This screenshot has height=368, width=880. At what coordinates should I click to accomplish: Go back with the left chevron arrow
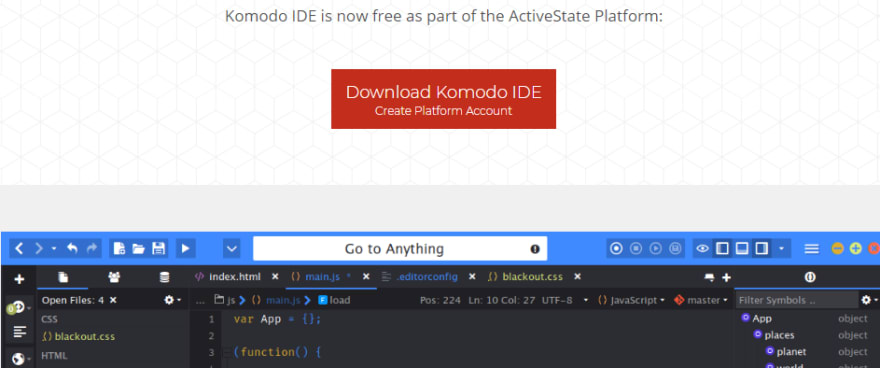tap(19, 249)
